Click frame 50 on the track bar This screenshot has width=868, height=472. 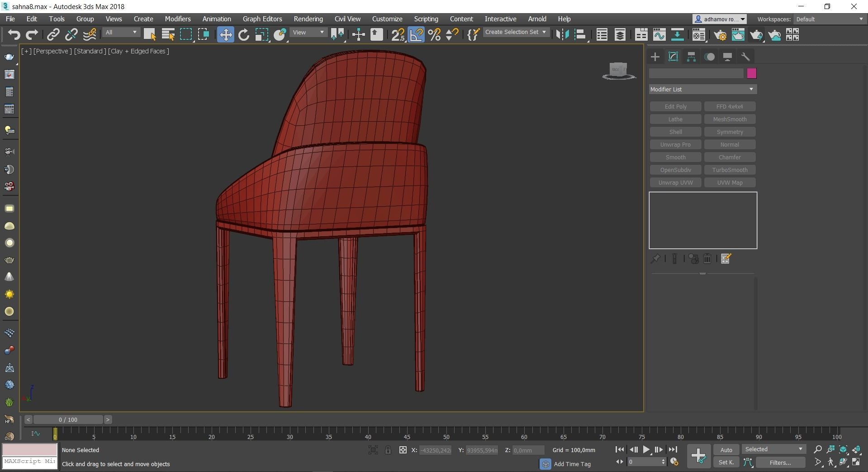pos(446,434)
